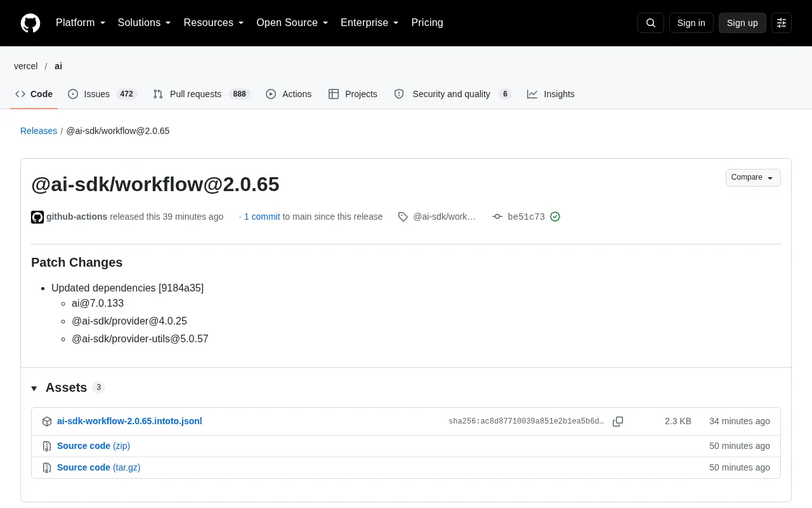Download Source code (tar.gz)
The height and width of the screenshot is (508, 812).
tap(98, 467)
